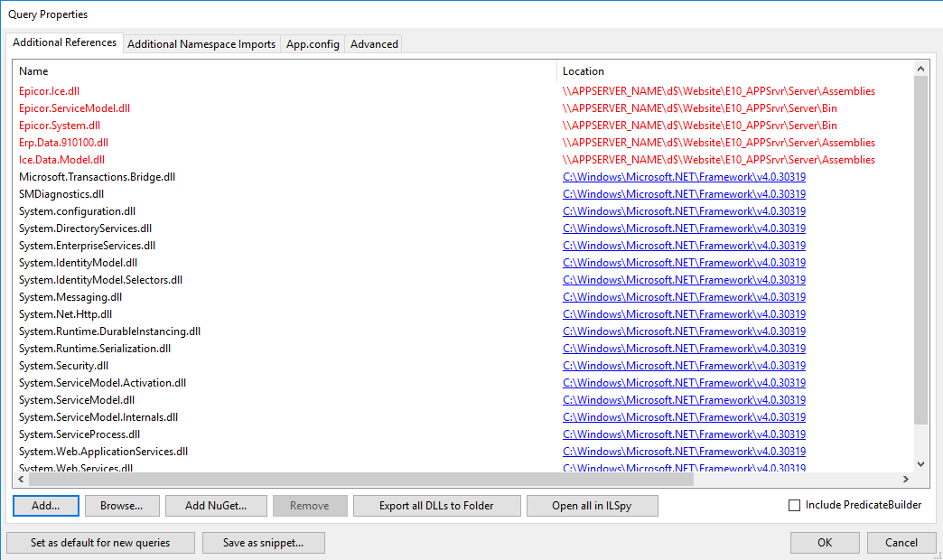Select the Epicor.System.dll row
943x560 pixels.
tap(59, 126)
